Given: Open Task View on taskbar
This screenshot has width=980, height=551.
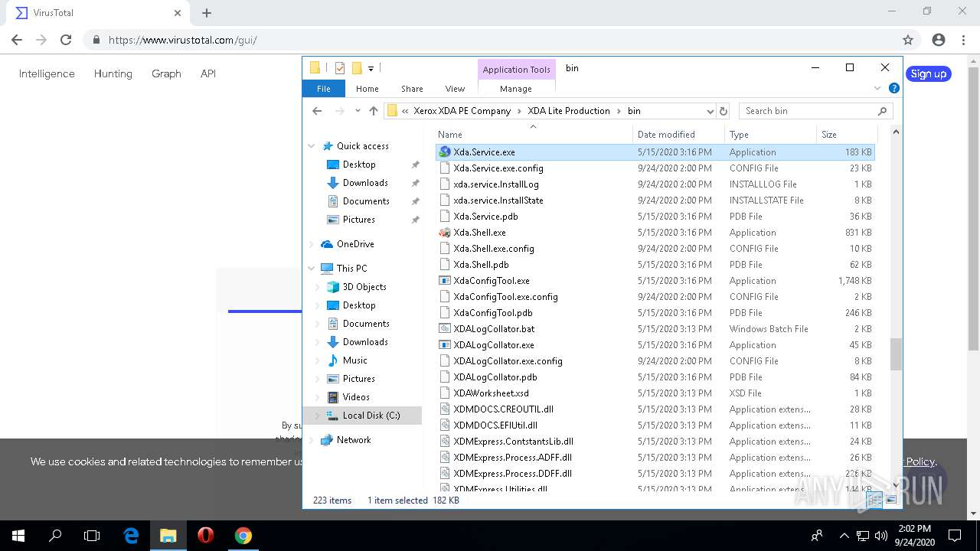Looking at the screenshot, I should (x=92, y=536).
